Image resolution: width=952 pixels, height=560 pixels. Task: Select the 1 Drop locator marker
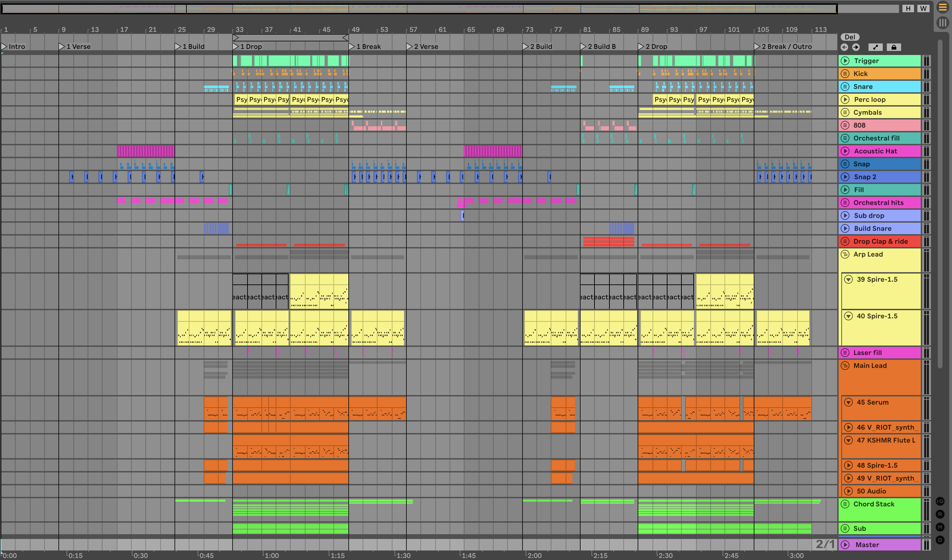236,46
